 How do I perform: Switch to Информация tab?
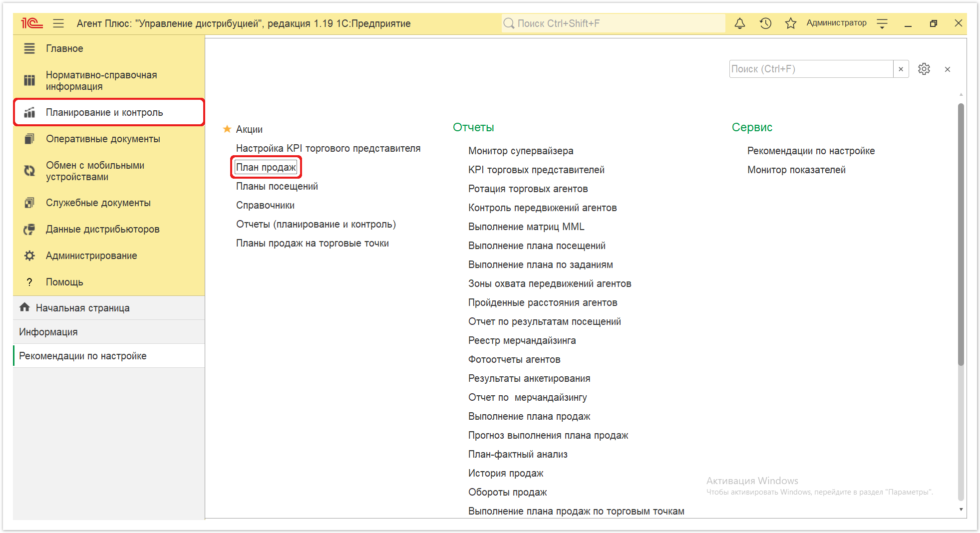pos(109,332)
